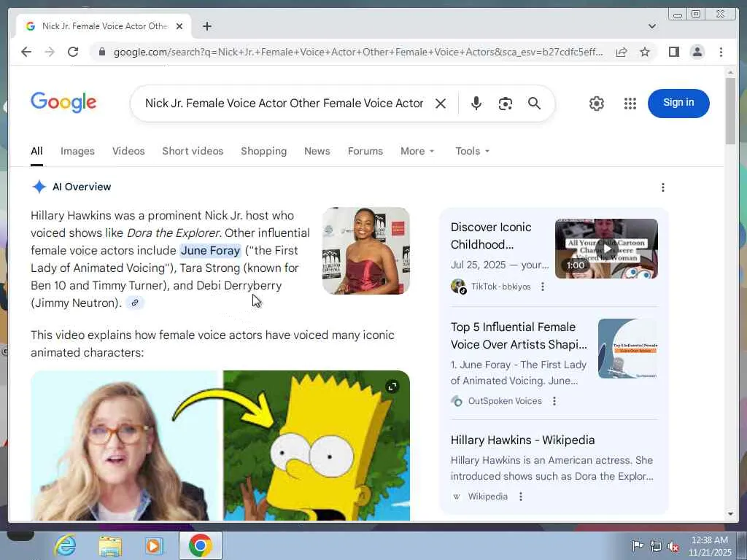Switch to Images tab
This screenshot has height=560, width=747.
pos(77,151)
